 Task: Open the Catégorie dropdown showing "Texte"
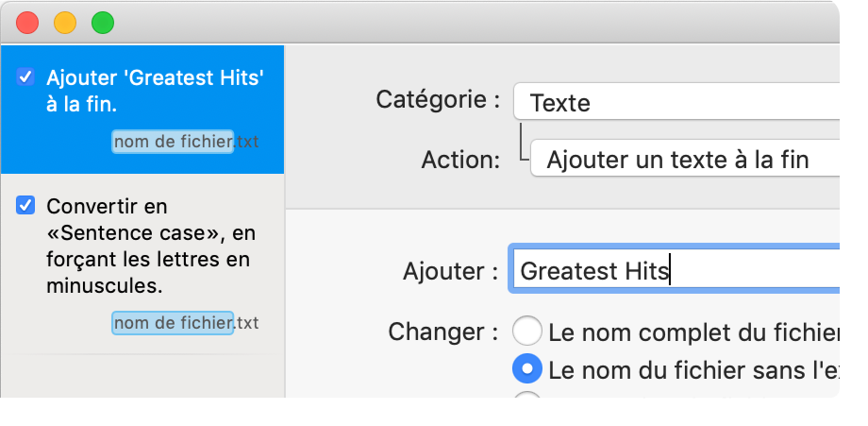[689, 101]
